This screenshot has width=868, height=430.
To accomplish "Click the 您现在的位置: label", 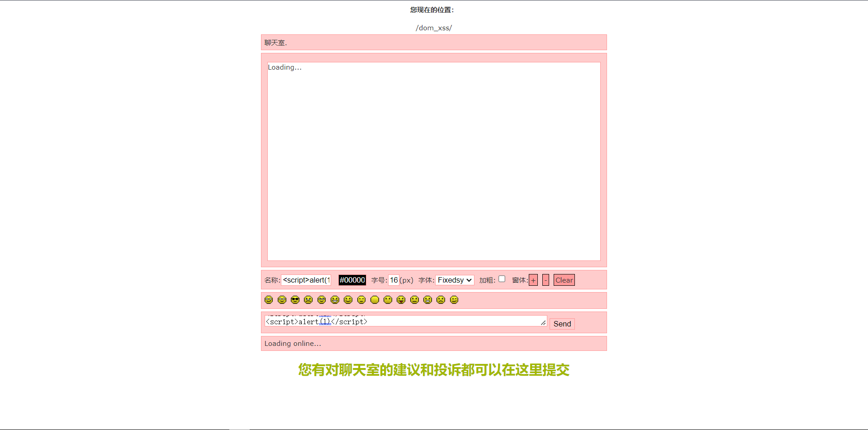I will tap(432, 9).
